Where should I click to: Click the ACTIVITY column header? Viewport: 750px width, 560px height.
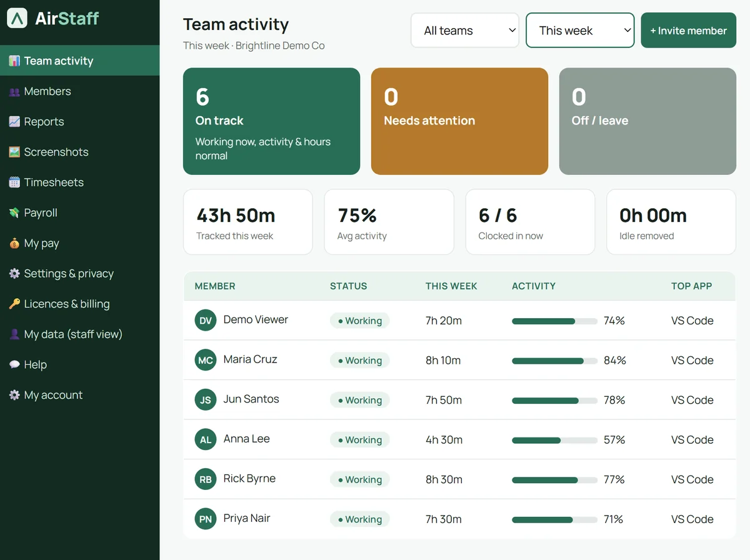534,286
